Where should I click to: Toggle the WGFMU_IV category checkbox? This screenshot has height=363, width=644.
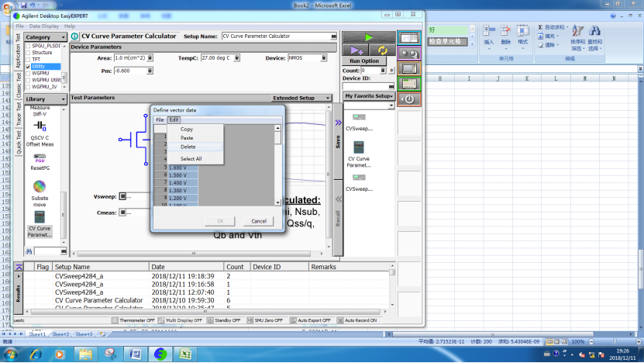point(28,87)
